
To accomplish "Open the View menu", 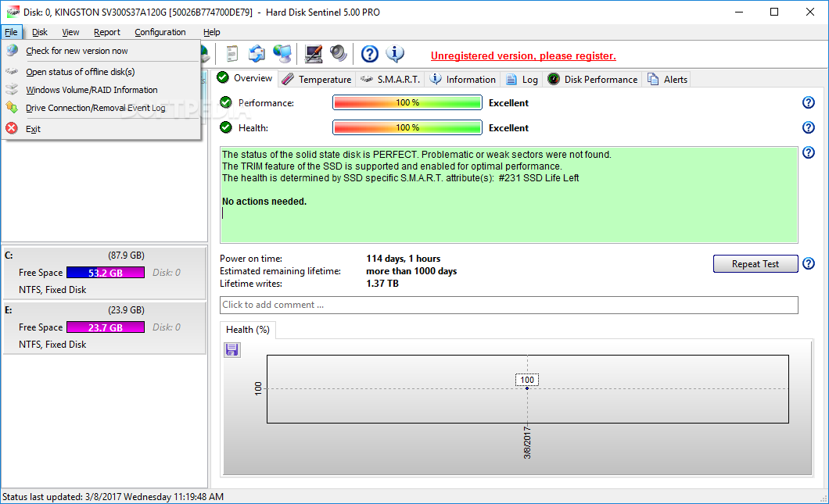I will pos(70,32).
